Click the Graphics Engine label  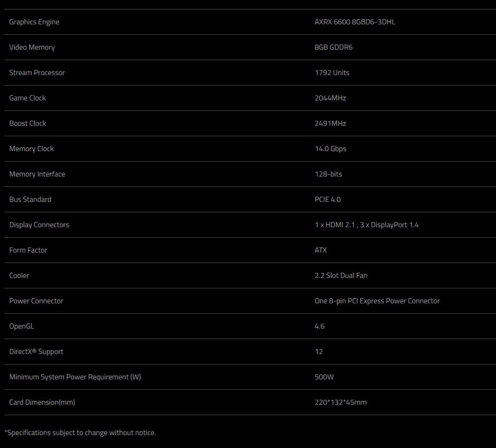pos(34,22)
